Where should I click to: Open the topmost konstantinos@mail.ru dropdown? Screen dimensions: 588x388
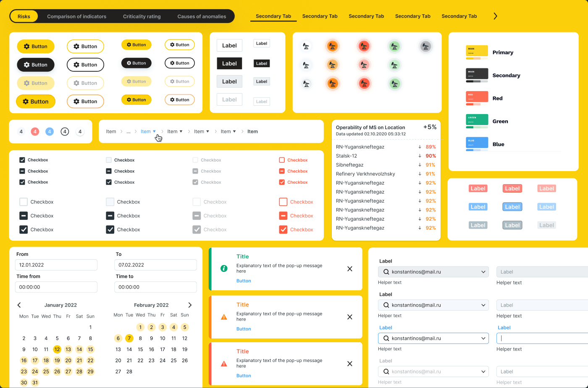tap(483, 272)
